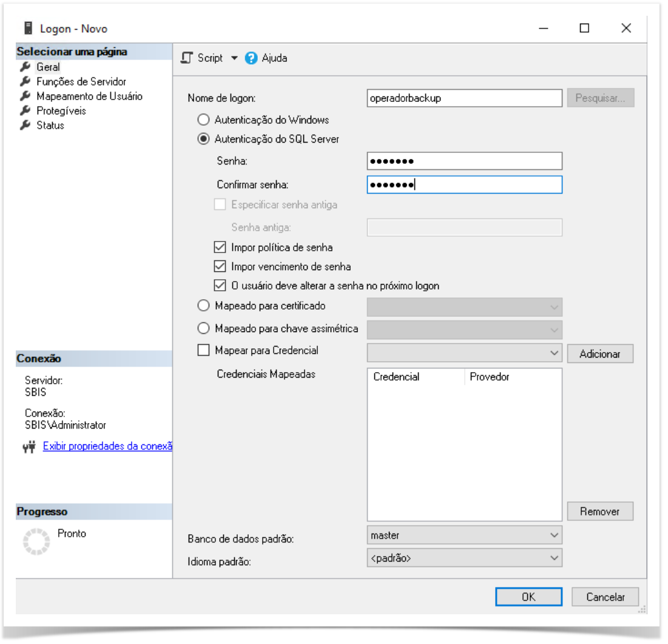The height and width of the screenshot is (644, 668).
Task: Click the Script toolbar icon
Action: (x=187, y=58)
